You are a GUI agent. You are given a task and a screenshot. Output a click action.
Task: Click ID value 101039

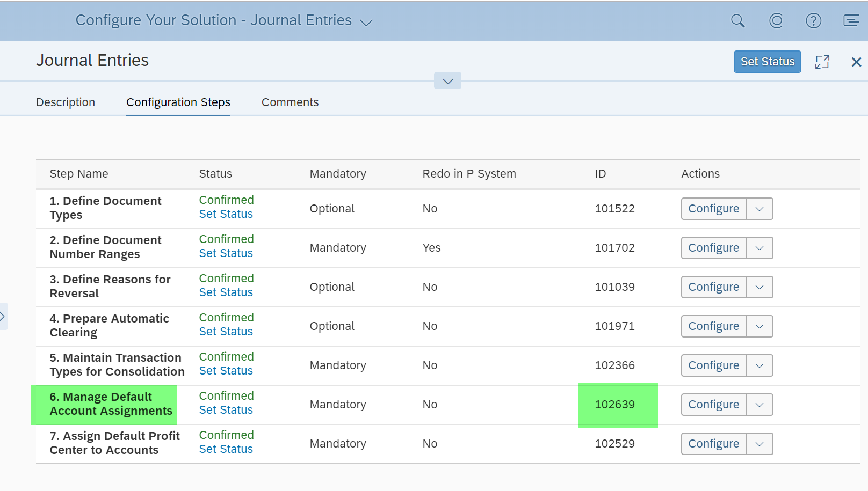pyautogui.click(x=614, y=287)
